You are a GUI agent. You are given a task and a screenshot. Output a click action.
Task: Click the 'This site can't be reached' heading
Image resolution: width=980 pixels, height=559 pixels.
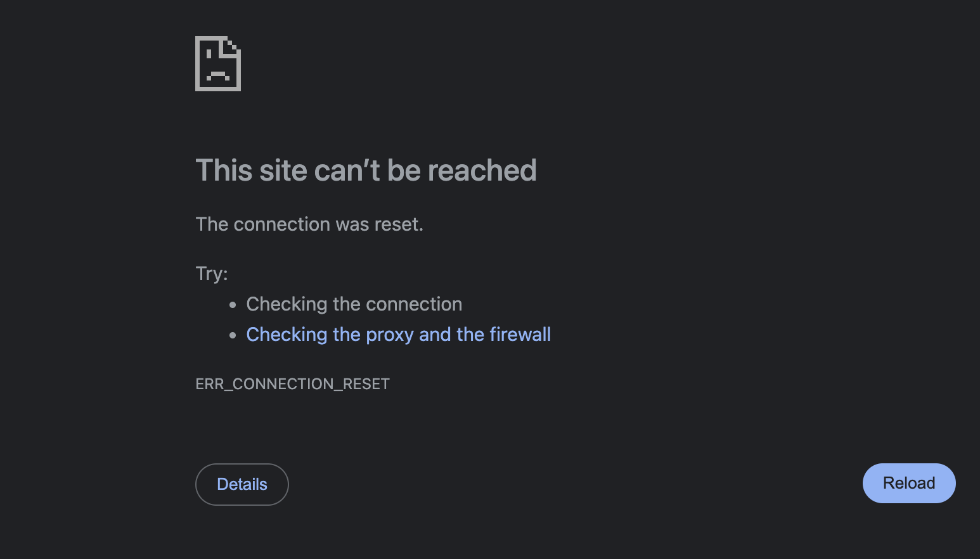(366, 170)
